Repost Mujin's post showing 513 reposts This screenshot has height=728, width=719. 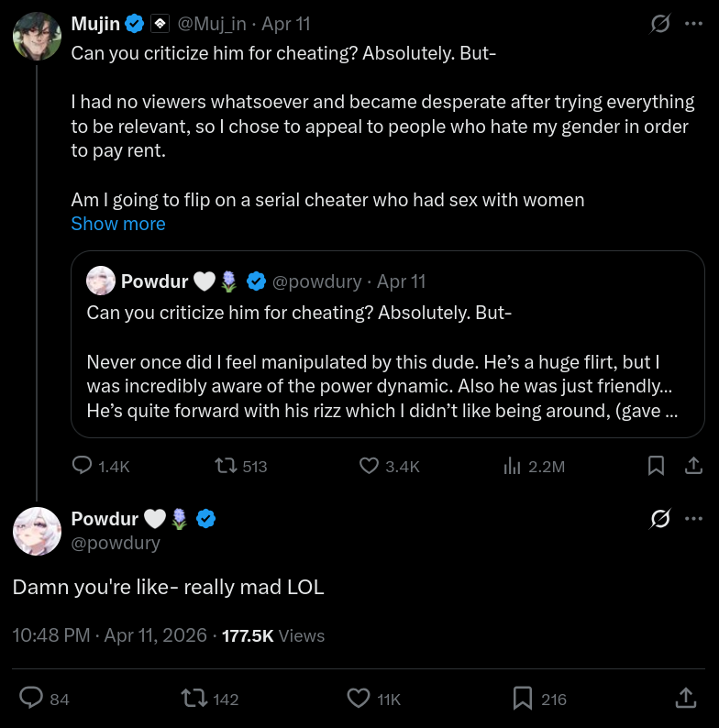point(240,466)
